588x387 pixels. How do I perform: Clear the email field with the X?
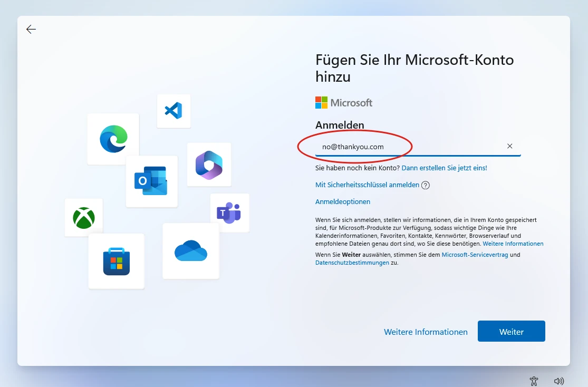pos(509,146)
